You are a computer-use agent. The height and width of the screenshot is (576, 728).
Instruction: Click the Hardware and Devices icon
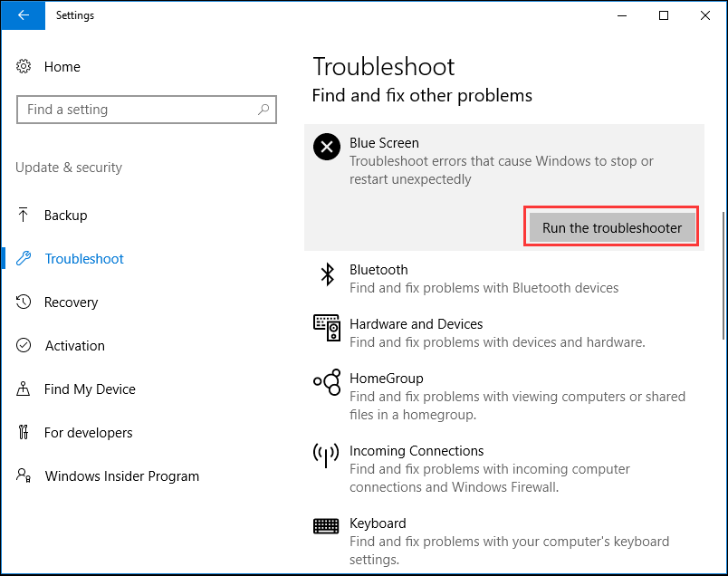coord(326,328)
